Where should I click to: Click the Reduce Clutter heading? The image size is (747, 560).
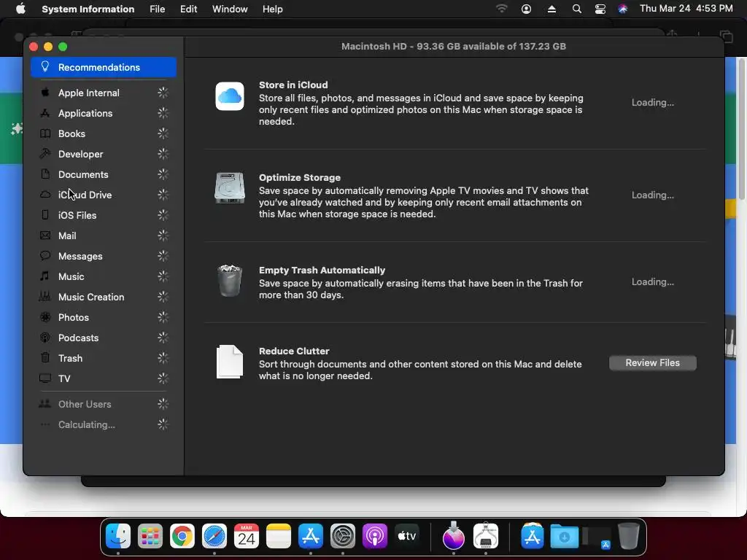(294, 351)
